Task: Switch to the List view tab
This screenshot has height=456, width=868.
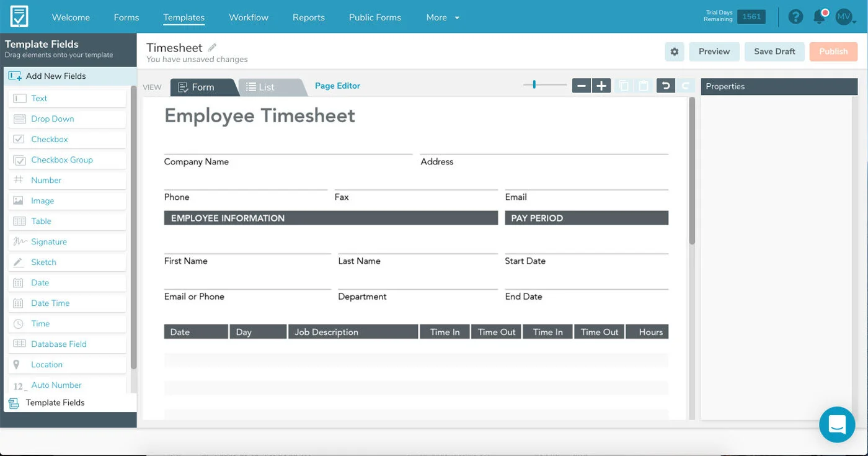Action: [268, 87]
